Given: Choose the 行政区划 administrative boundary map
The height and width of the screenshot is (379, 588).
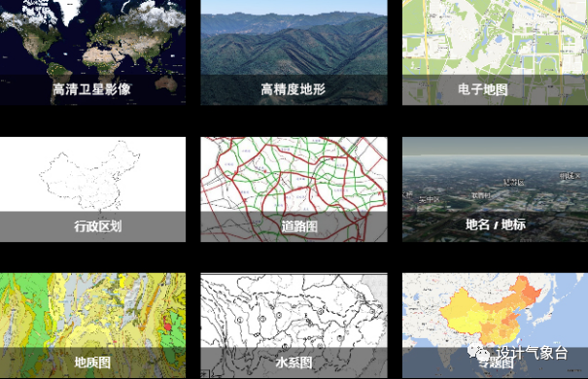Looking at the screenshot, I should (92, 189).
